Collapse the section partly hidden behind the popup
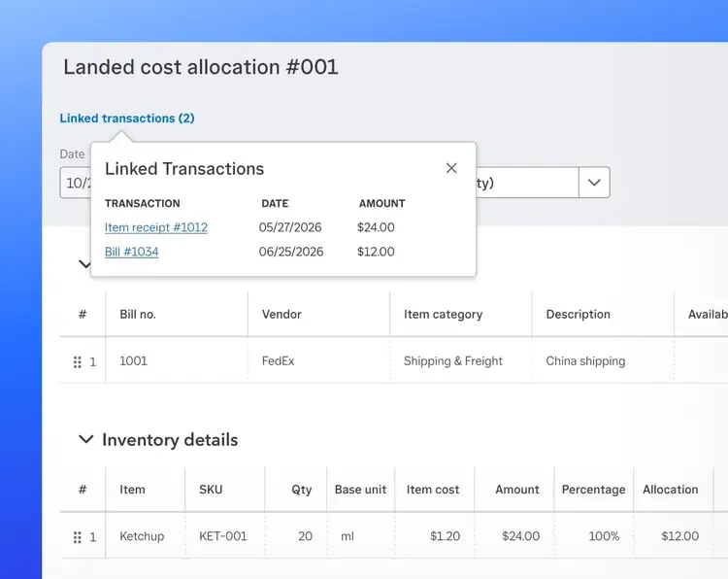 (84, 264)
